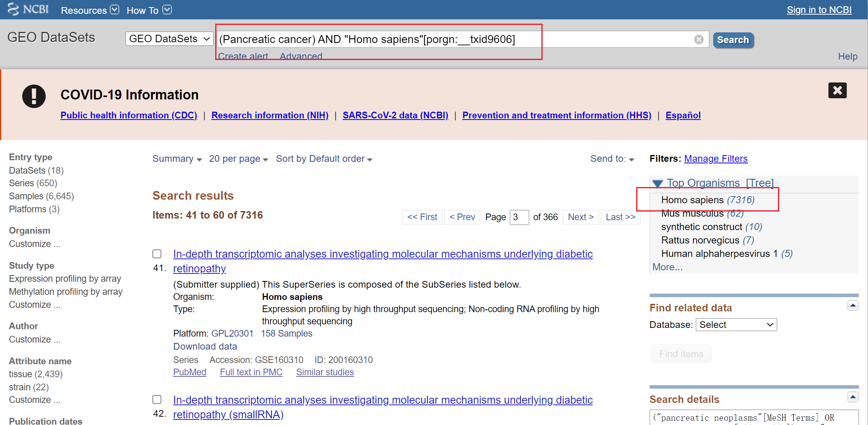Open the GEO DataSets database selector
Screen dimensions: 868x425
click(169, 39)
